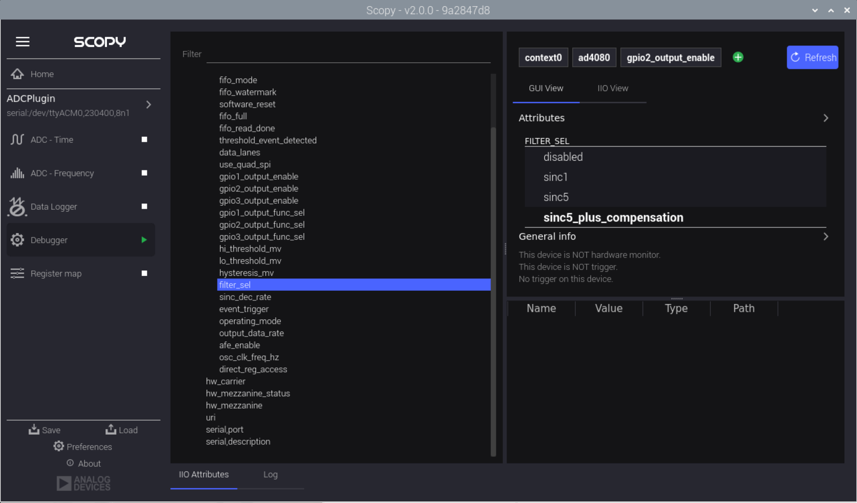Image resolution: width=857 pixels, height=503 pixels.
Task: Expand the ADCPlugin device chevron
Action: [x=149, y=105]
